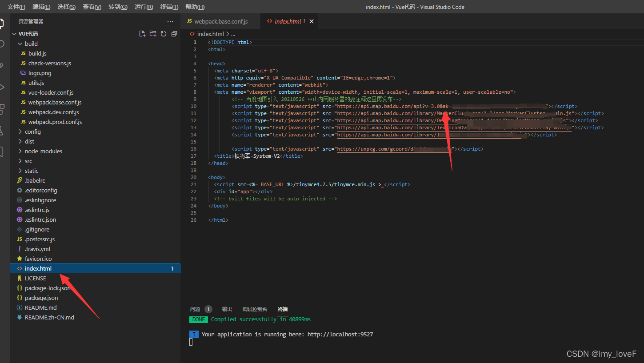This screenshot has height=363, width=644.
Task: Open http://localhost:9527 link in terminal
Action: coord(340,334)
